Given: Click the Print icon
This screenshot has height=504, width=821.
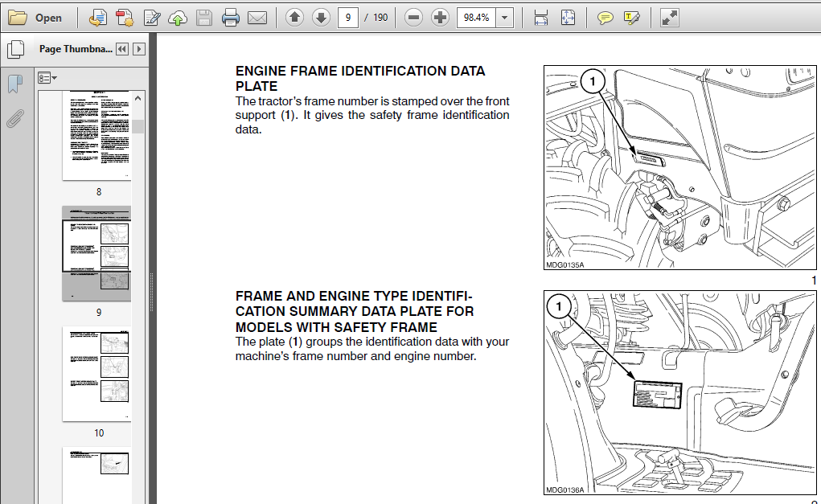Looking at the screenshot, I should pos(231,18).
